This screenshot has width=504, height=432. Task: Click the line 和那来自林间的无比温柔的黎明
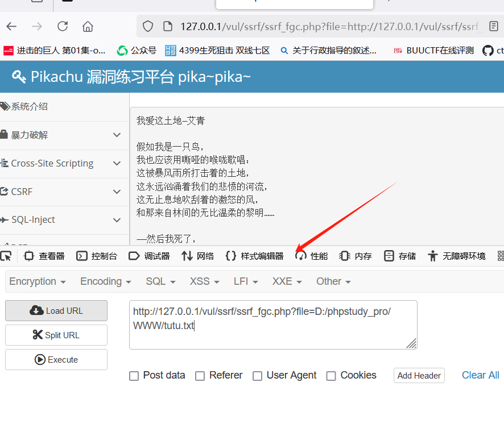point(205,213)
